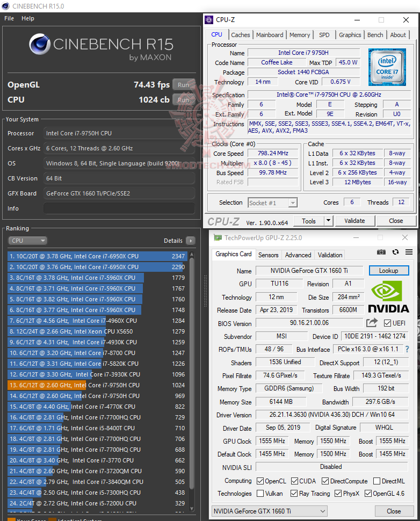Click Cinebench title bar icon
The image size is (420, 521).
[5, 6]
